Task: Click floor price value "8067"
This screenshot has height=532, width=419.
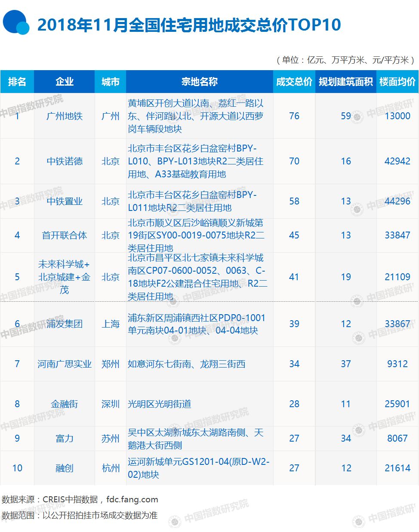Action: [397, 439]
